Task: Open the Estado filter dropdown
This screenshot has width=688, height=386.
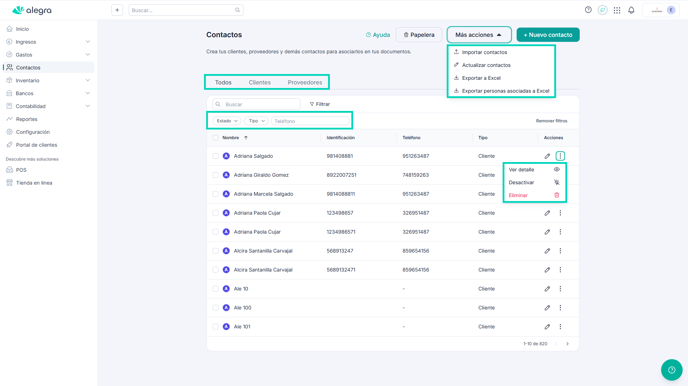Action: coord(227,121)
